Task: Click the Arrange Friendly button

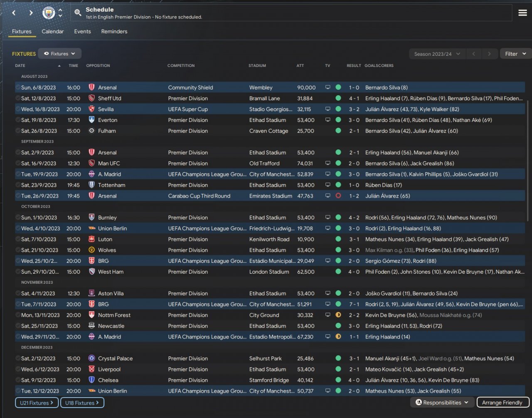Action: 503,403
